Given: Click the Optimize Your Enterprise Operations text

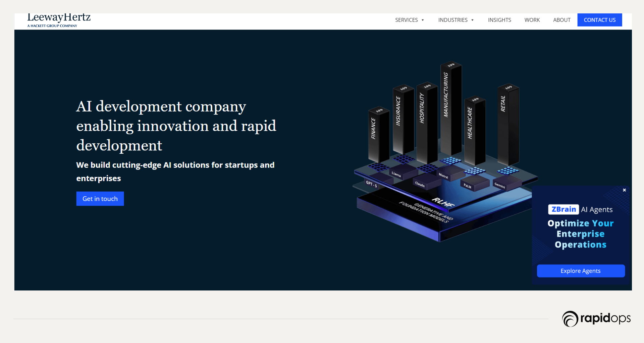Looking at the screenshot, I should [580, 234].
